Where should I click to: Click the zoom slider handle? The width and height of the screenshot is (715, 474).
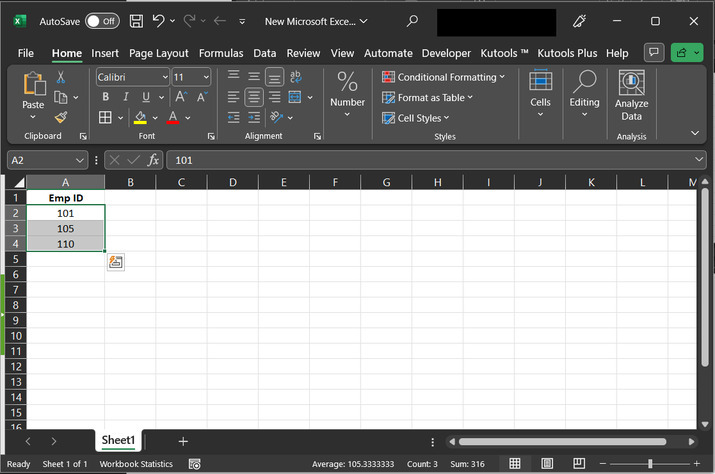point(650,464)
